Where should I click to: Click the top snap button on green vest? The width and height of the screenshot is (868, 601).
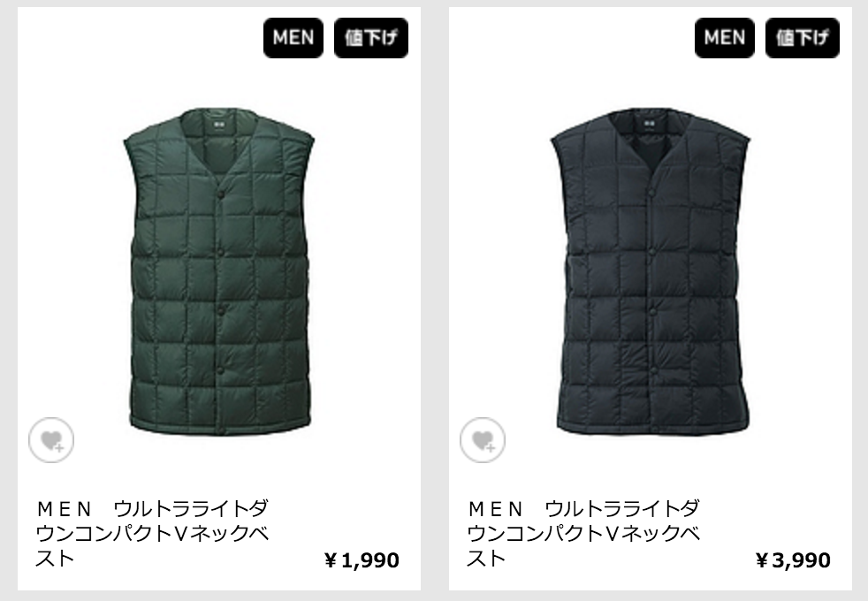[x=220, y=194]
